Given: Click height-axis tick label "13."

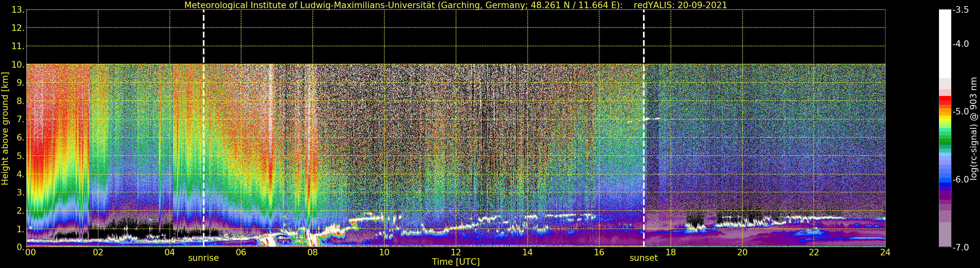Looking at the screenshot, I should 18,10.
